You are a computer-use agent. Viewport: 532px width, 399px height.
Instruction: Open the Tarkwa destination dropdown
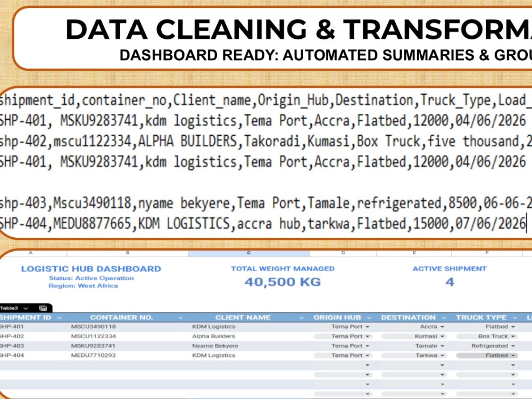coord(442,355)
